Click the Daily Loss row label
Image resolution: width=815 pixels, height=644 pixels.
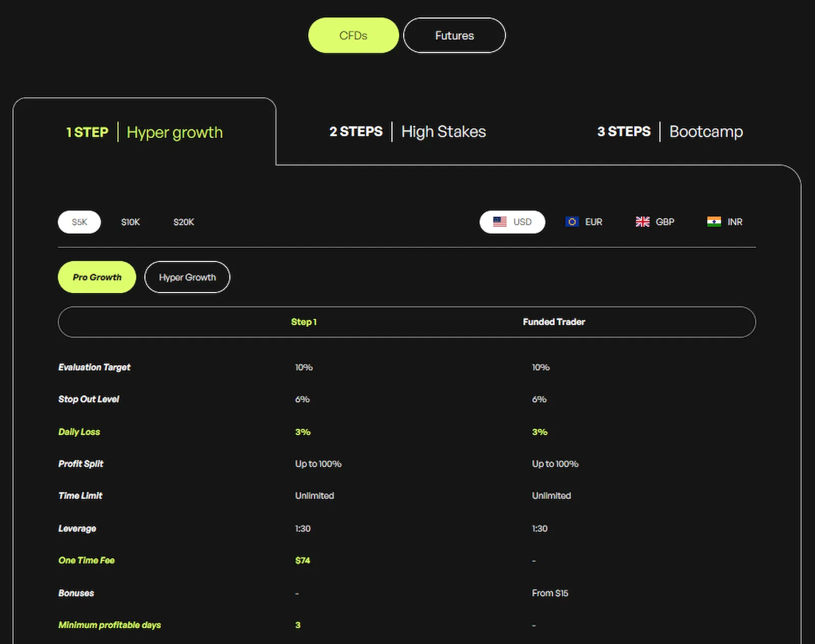[x=79, y=432]
